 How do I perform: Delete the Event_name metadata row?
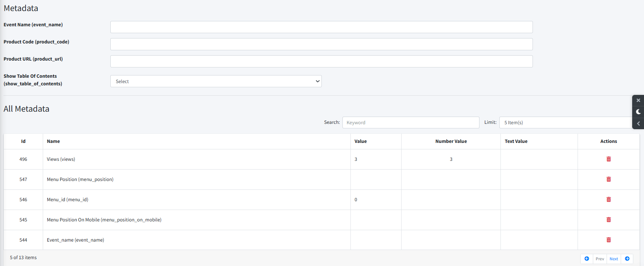coord(608,240)
